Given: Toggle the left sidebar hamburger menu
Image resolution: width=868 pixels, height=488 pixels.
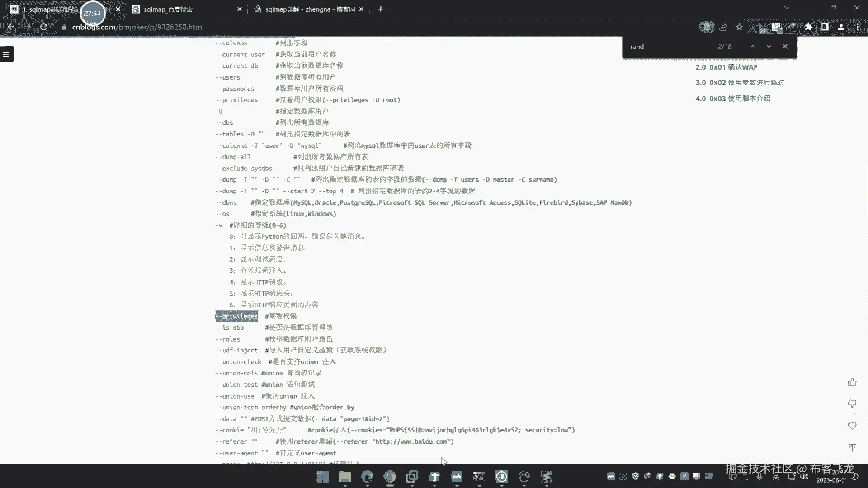Looking at the screenshot, I should click(x=6, y=54).
